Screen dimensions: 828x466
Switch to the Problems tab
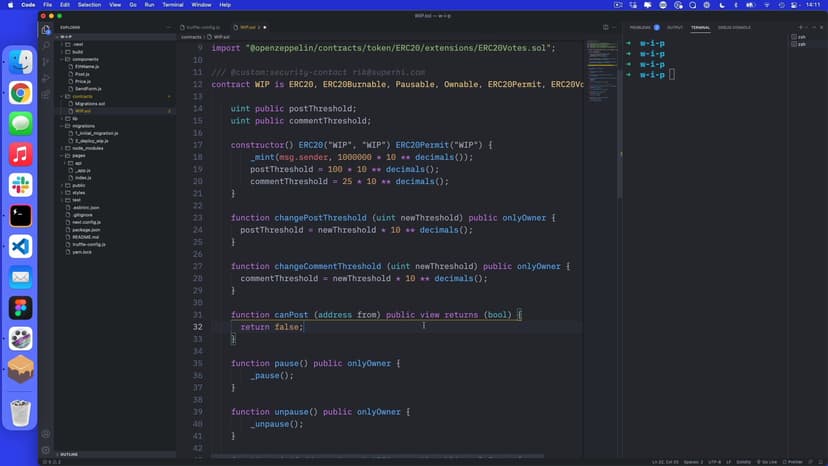point(640,27)
